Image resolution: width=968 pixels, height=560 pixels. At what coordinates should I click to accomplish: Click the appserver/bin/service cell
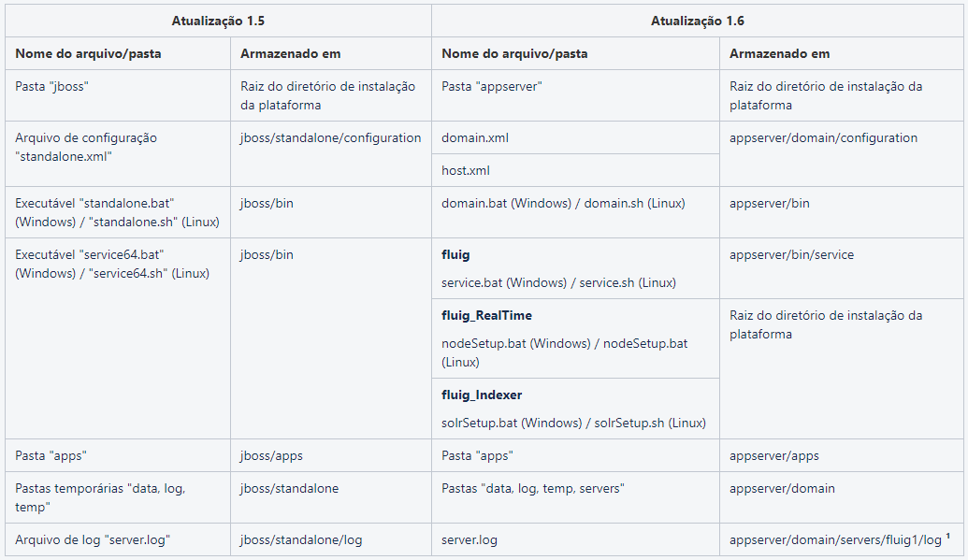[x=842, y=268]
